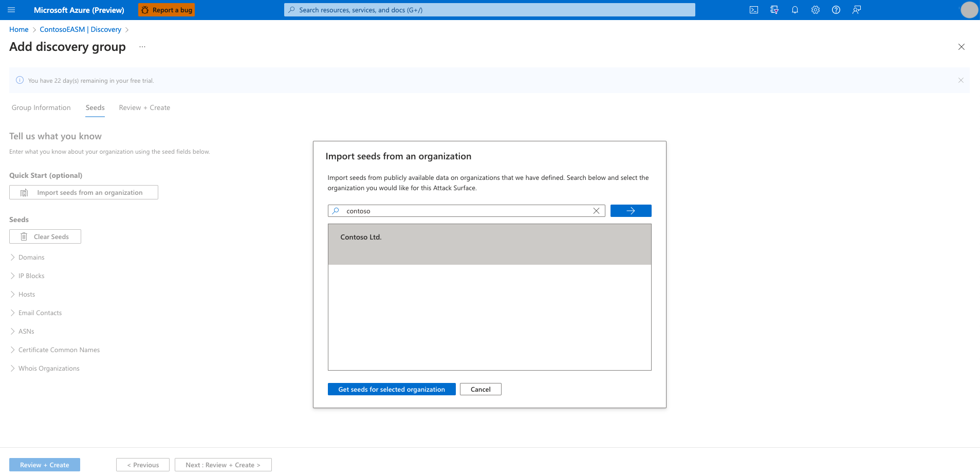Open the help question mark menu
This screenshot has width=980, height=476.
pyautogui.click(x=836, y=10)
